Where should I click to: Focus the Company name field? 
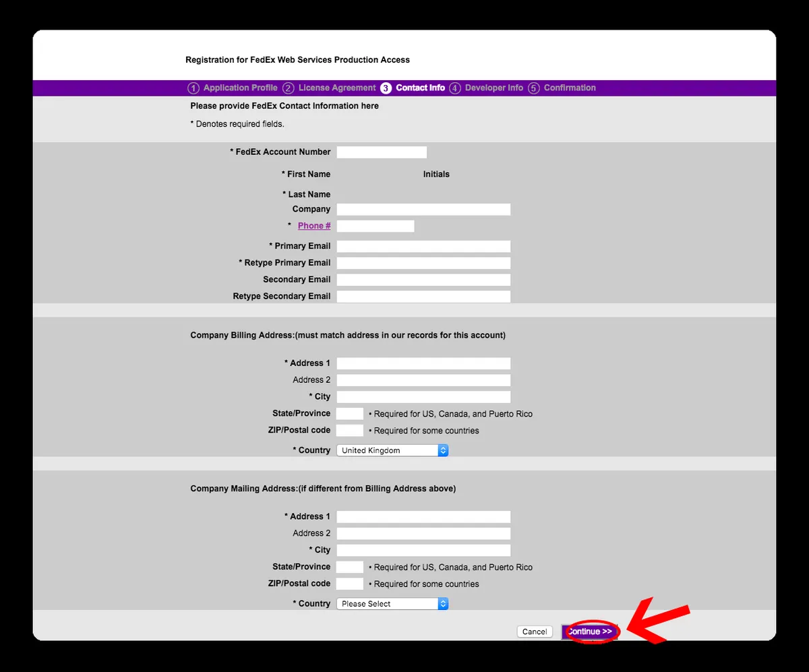pos(423,210)
